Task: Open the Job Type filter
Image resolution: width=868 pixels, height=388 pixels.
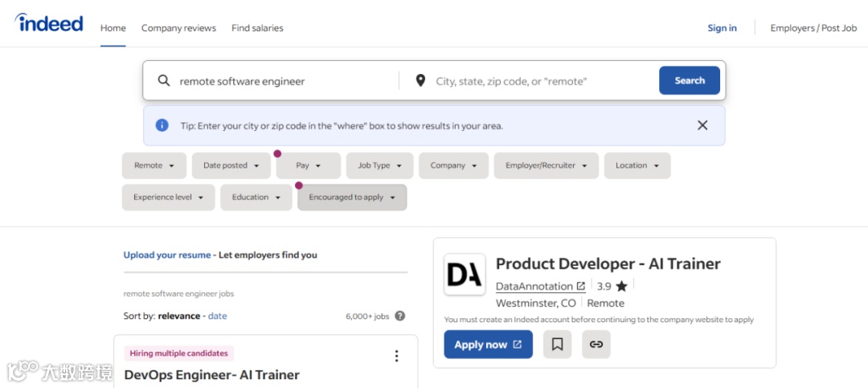Action: pos(379,165)
